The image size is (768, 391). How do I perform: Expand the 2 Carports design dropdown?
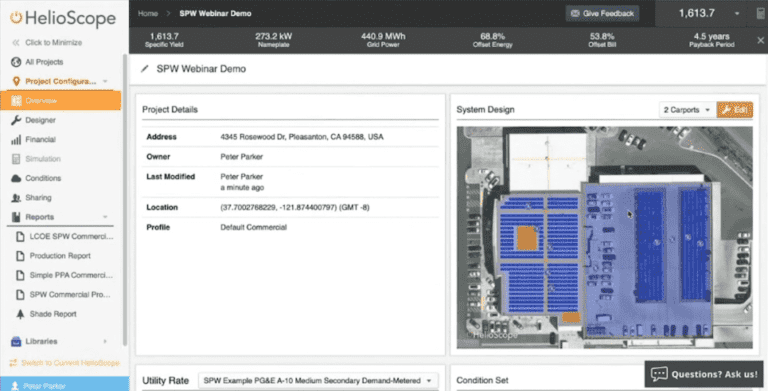pos(687,110)
